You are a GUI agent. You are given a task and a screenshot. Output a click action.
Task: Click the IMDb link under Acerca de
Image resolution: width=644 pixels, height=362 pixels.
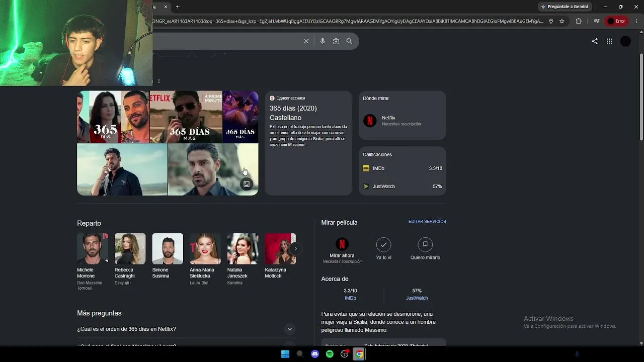click(x=350, y=298)
